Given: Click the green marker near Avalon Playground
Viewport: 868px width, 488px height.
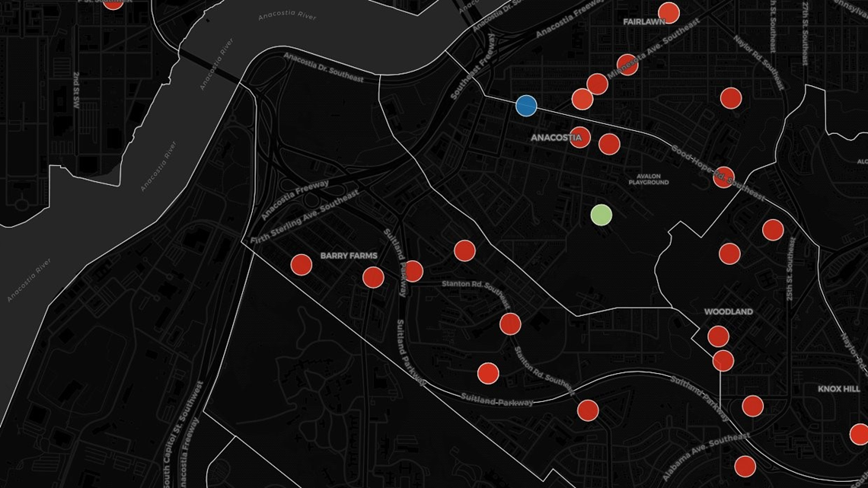Looking at the screenshot, I should [602, 216].
